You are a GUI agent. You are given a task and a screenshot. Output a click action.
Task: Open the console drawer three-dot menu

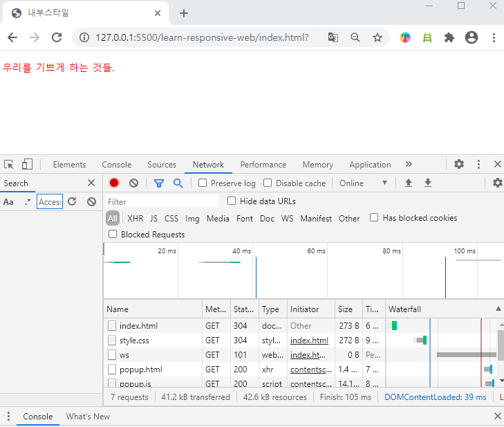click(x=9, y=417)
